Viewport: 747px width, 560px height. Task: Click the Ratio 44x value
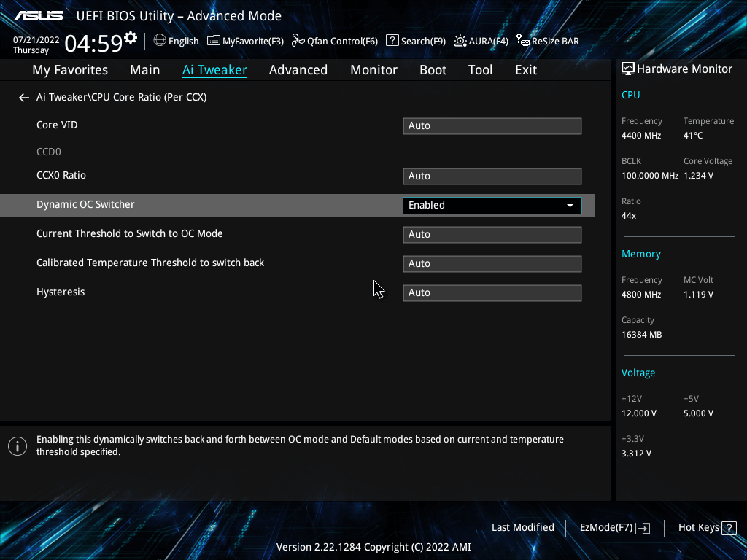pos(629,216)
